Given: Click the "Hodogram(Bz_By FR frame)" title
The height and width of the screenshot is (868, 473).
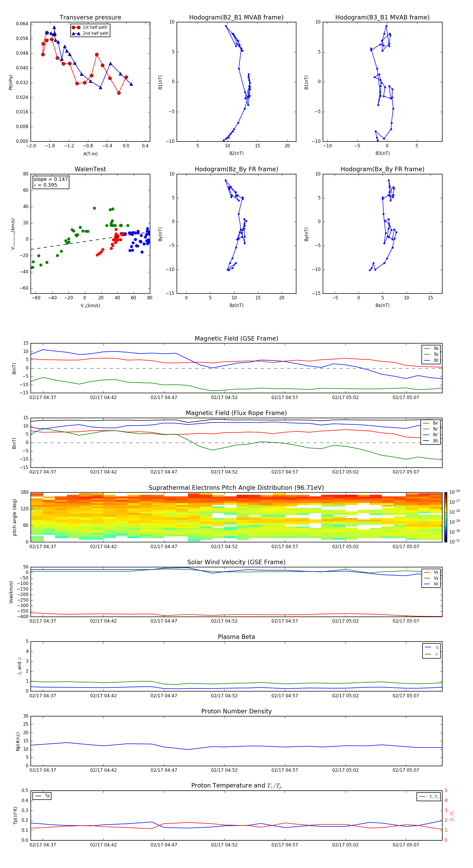Looking at the screenshot, I should pos(236,169).
